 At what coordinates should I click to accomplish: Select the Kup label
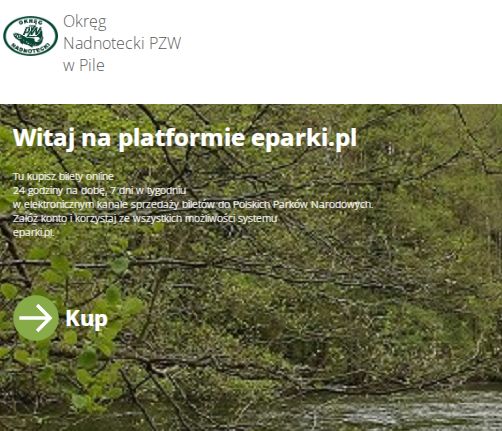click(x=87, y=318)
